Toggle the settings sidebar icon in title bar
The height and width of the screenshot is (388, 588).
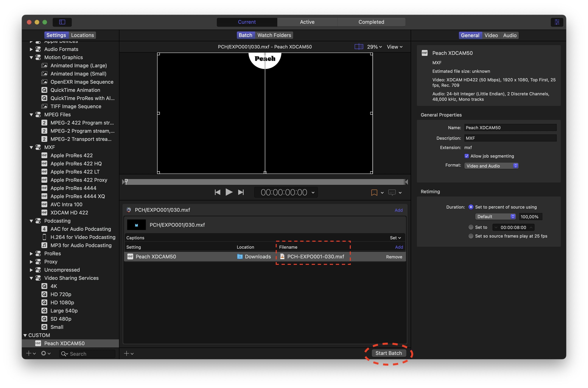pyautogui.click(x=62, y=22)
